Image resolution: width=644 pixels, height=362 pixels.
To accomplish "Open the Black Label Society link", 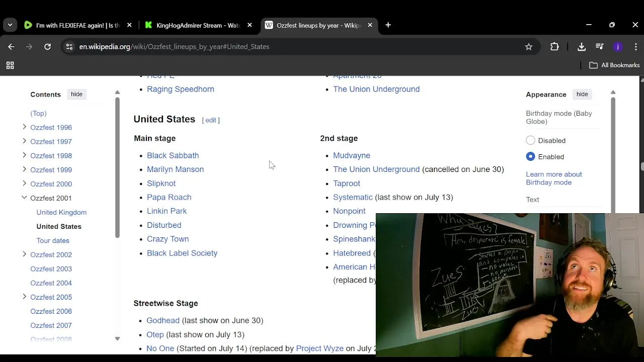I will click(182, 253).
